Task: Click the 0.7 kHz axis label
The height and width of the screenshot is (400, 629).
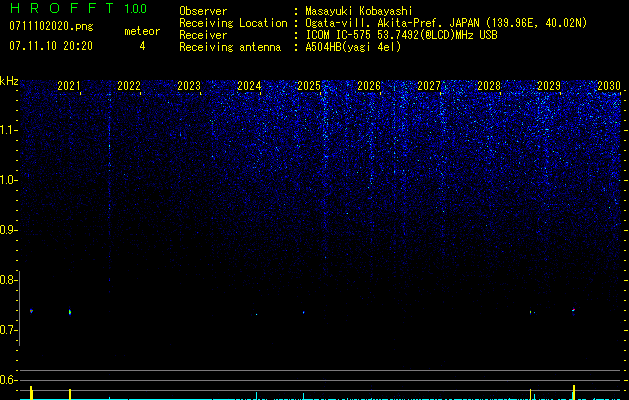Action: [x=8, y=330]
